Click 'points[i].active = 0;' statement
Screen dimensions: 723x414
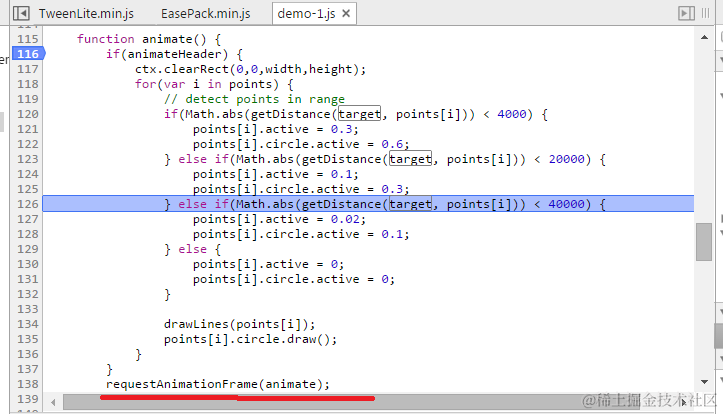(268, 264)
